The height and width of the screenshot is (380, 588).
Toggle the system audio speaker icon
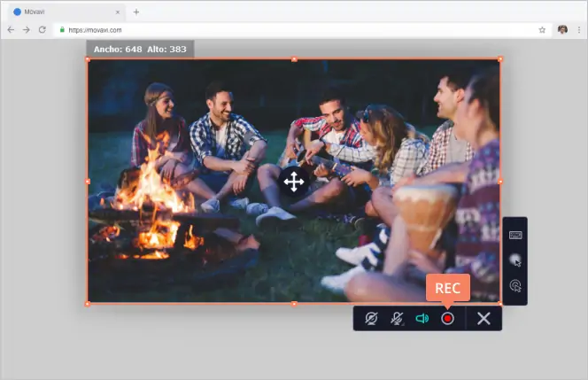tap(422, 319)
